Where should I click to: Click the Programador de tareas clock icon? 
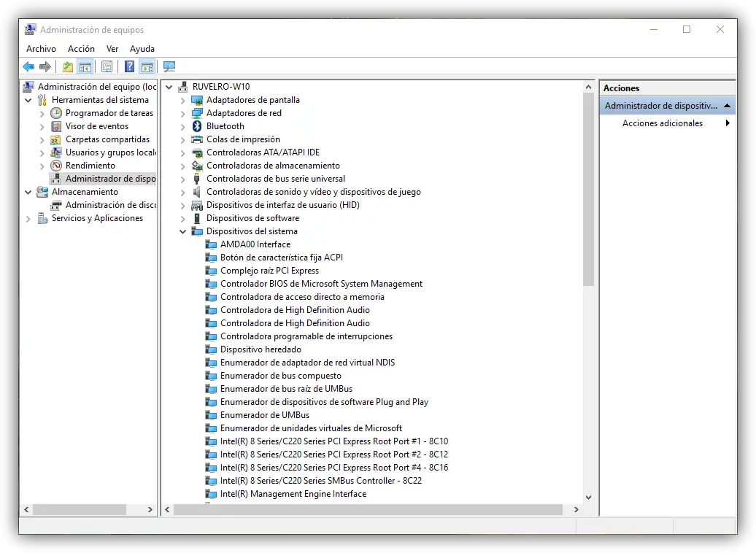[x=56, y=113]
